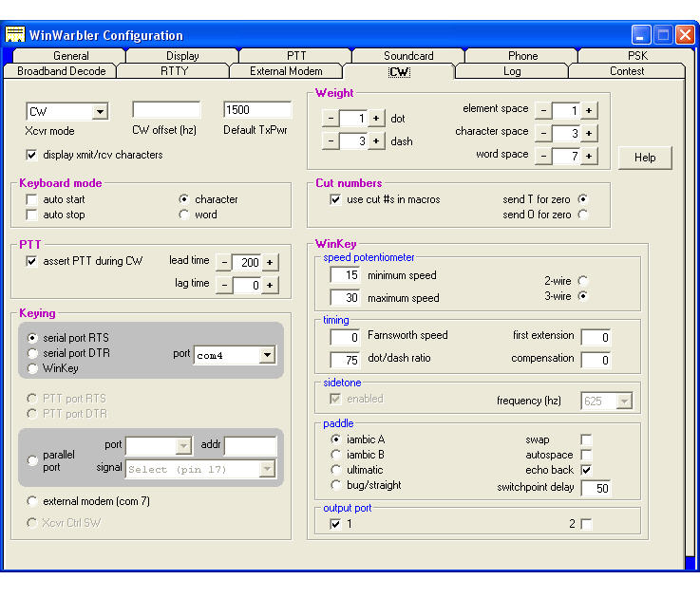This screenshot has width=700, height=598.
Task: Switch to the RTTY tab
Action: click(174, 71)
